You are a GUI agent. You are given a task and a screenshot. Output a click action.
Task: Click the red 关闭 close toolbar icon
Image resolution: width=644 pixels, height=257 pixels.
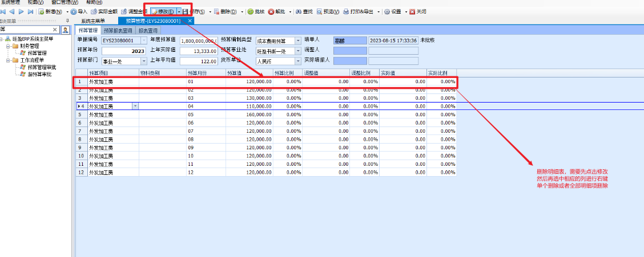coord(412,11)
